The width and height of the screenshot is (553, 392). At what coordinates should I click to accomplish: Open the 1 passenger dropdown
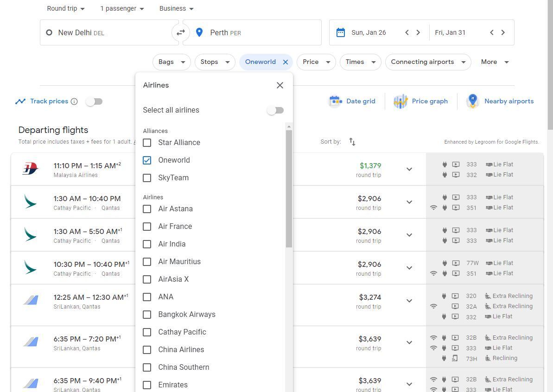point(122,8)
